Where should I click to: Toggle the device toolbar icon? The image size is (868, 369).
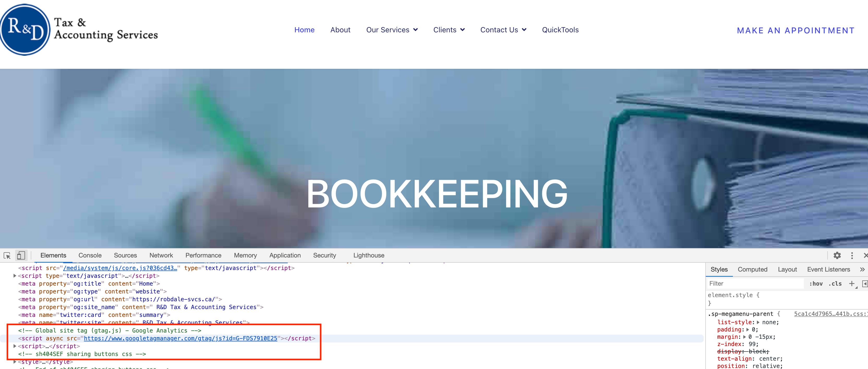(21, 256)
